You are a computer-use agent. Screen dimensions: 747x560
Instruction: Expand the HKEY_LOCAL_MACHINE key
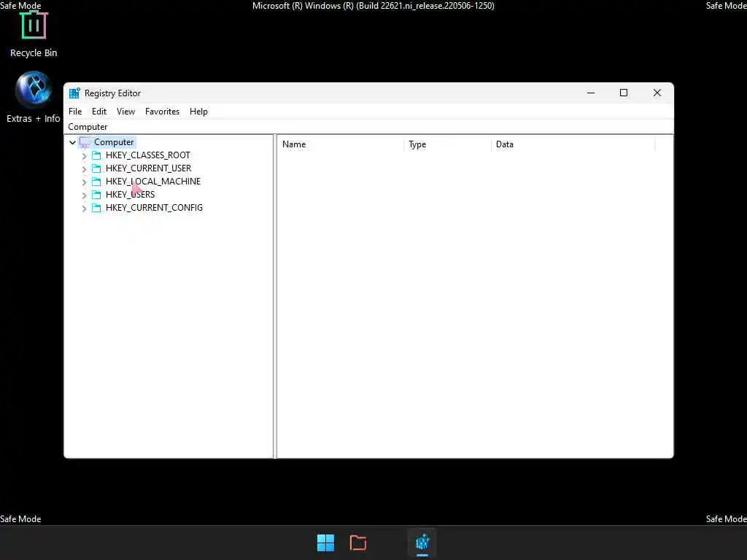coord(85,182)
